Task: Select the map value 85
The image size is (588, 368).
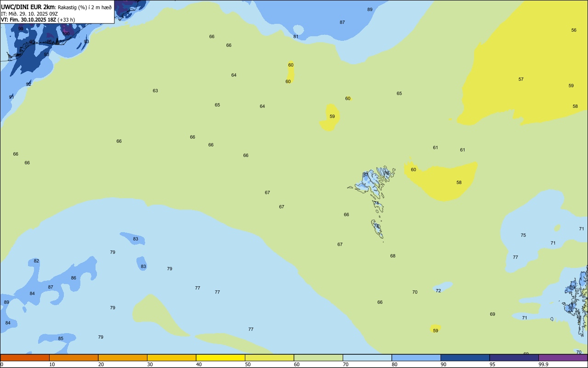Action: [x=61, y=338]
